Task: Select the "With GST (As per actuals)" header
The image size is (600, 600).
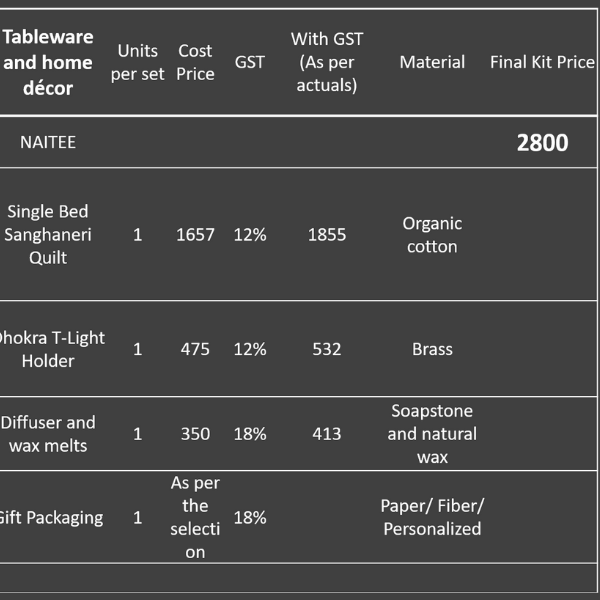Action: [x=327, y=62]
